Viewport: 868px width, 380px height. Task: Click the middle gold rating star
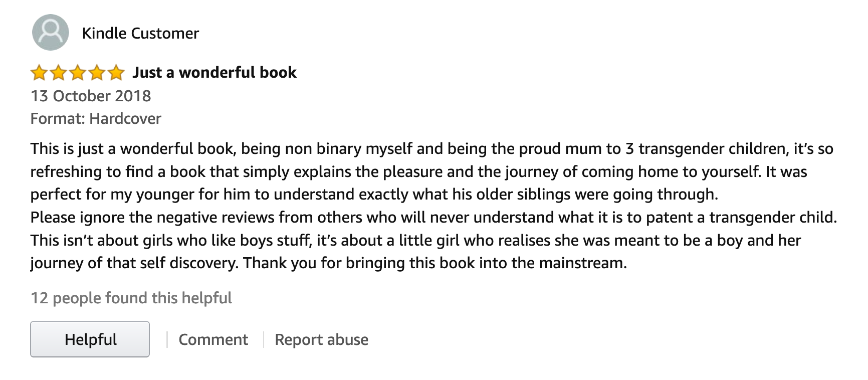(77, 73)
